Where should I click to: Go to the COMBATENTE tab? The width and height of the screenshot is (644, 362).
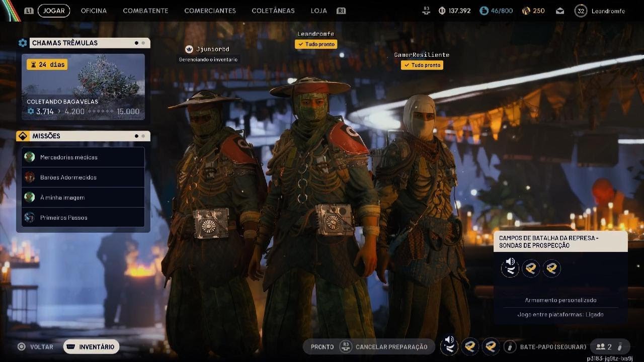[146, 11]
